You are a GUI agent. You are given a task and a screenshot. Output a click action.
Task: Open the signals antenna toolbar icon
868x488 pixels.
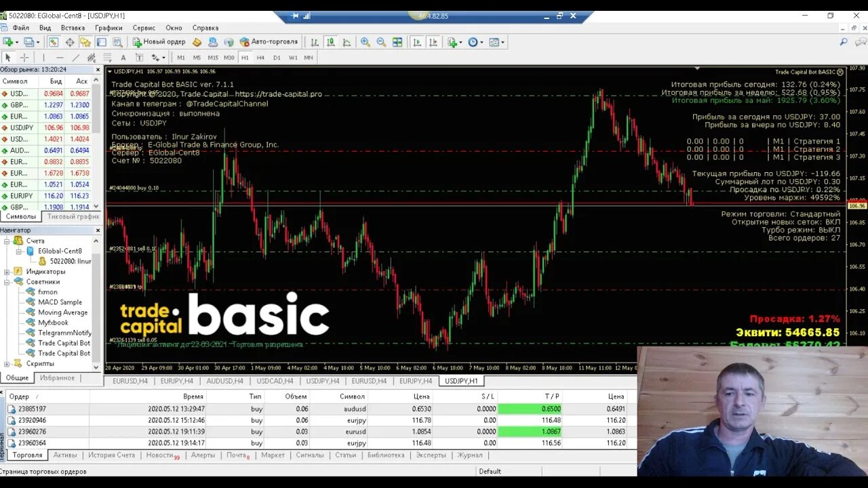[229, 42]
